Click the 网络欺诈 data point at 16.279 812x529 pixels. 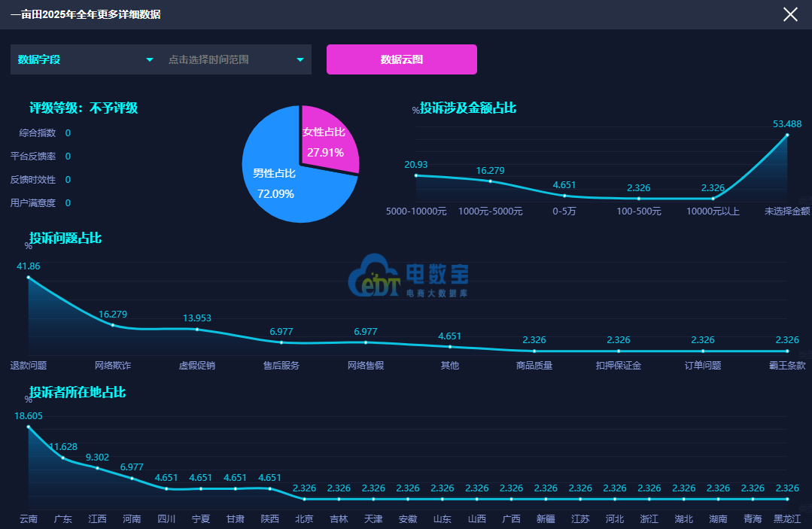113,325
